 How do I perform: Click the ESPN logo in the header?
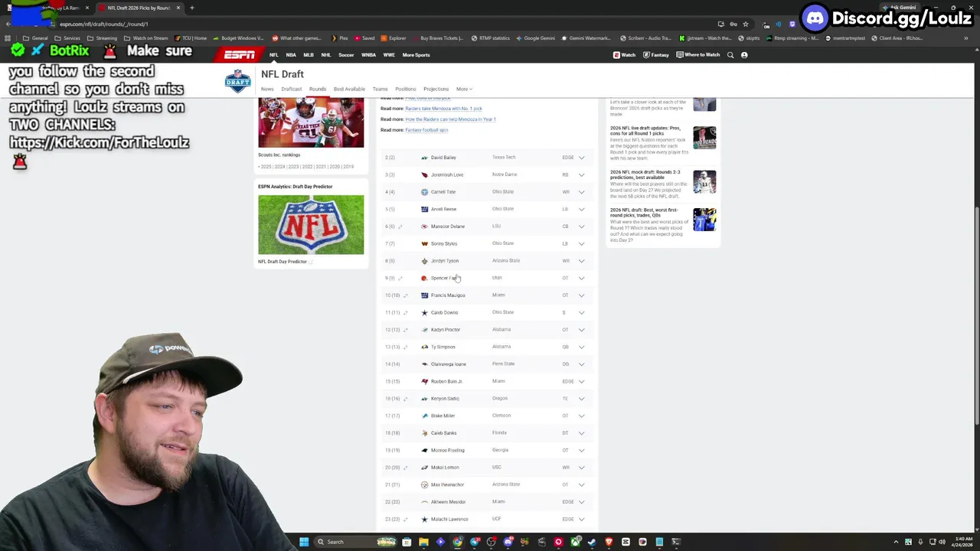(239, 55)
